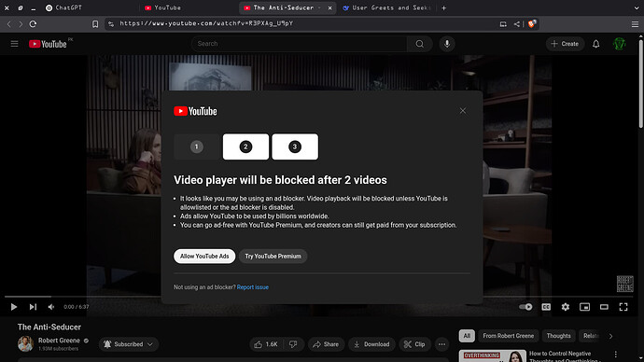Open the Report issue link
Image resolution: width=644 pixels, height=362 pixels.
[x=253, y=287]
